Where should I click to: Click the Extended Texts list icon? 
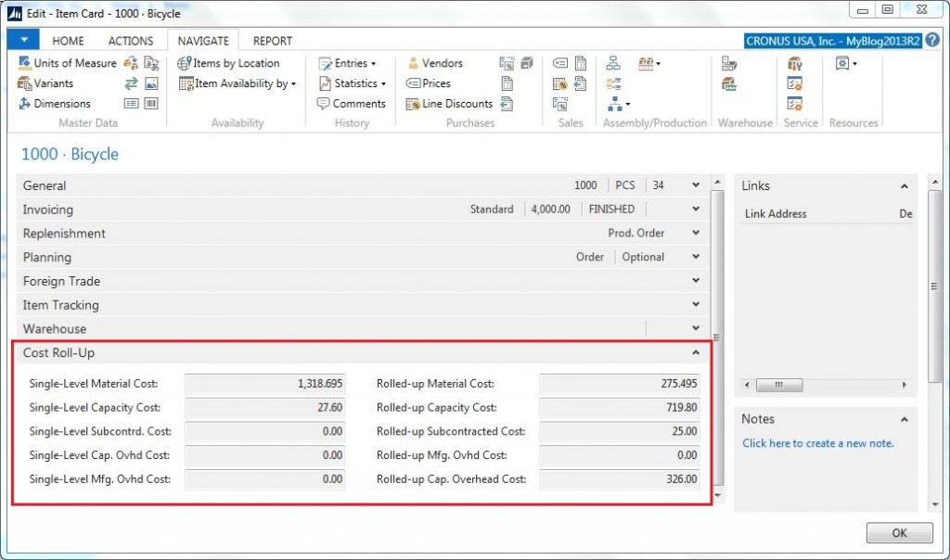(131, 104)
